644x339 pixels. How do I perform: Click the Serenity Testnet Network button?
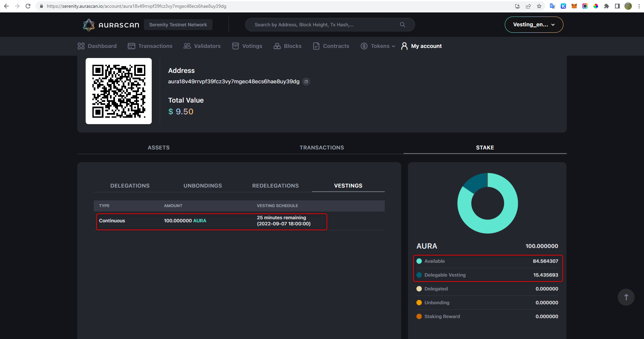pyautogui.click(x=178, y=24)
